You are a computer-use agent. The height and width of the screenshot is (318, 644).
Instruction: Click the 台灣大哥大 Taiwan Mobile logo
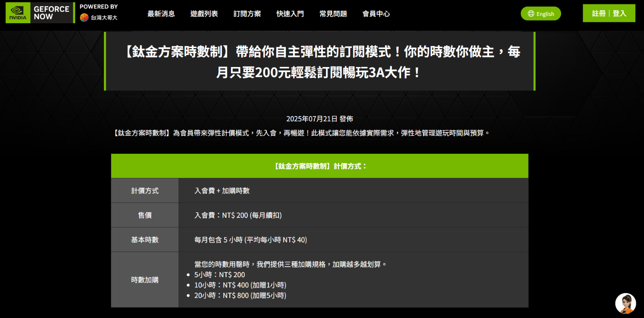[x=98, y=18]
